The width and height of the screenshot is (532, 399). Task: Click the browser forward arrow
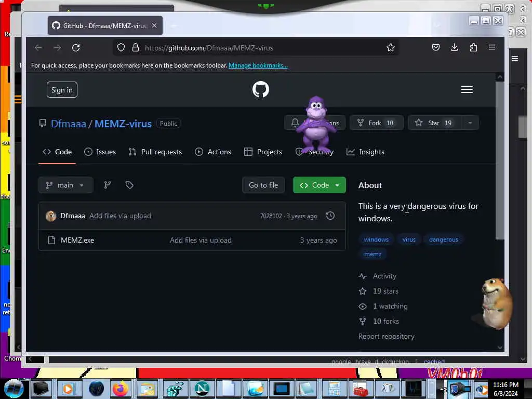pyautogui.click(x=57, y=48)
